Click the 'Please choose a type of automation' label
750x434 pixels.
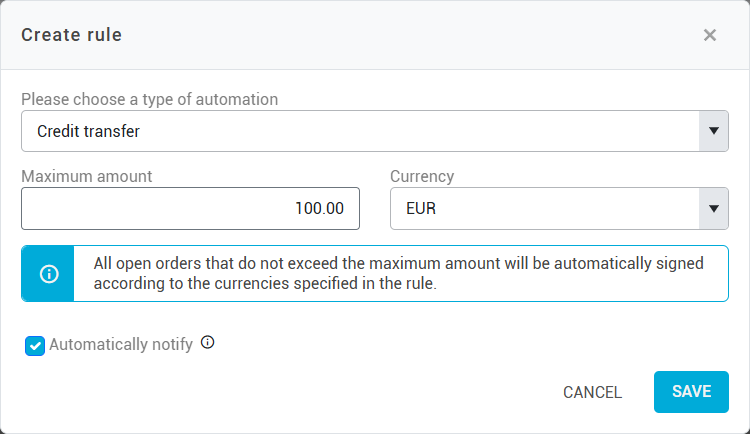coord(149,99)
